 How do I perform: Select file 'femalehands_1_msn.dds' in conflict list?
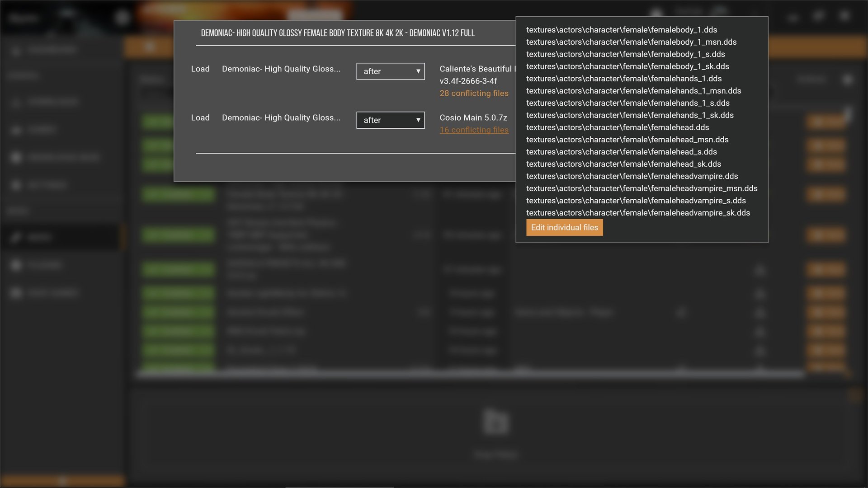coord(633,91)
